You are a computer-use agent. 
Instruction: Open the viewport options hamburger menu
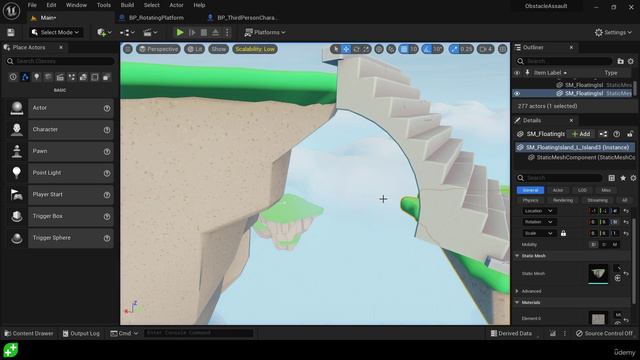click(128, 49)
